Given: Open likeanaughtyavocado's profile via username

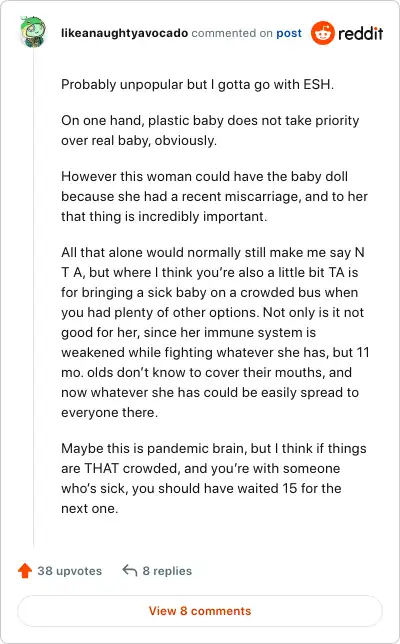Looking at the screenshot, I should pos(124,33).
